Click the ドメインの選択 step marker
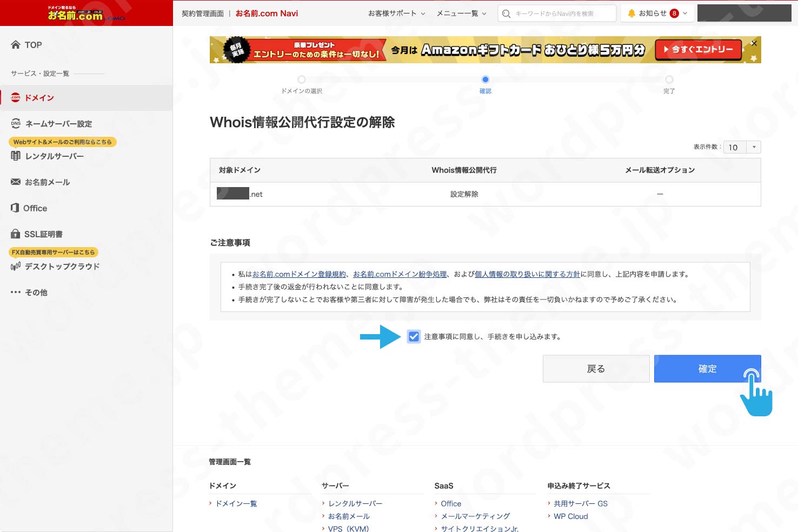798x532 pixels. [302, 79]
